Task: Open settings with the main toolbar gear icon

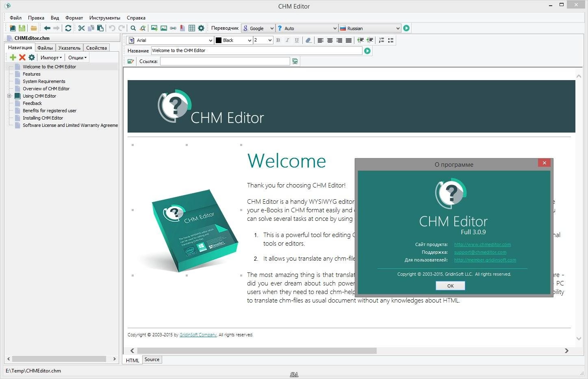Action: [201, 28]
